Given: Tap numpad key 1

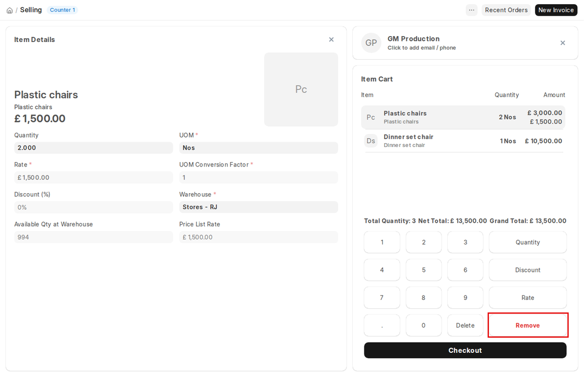Looking at the screenshot, I should (x=382, y=242).
